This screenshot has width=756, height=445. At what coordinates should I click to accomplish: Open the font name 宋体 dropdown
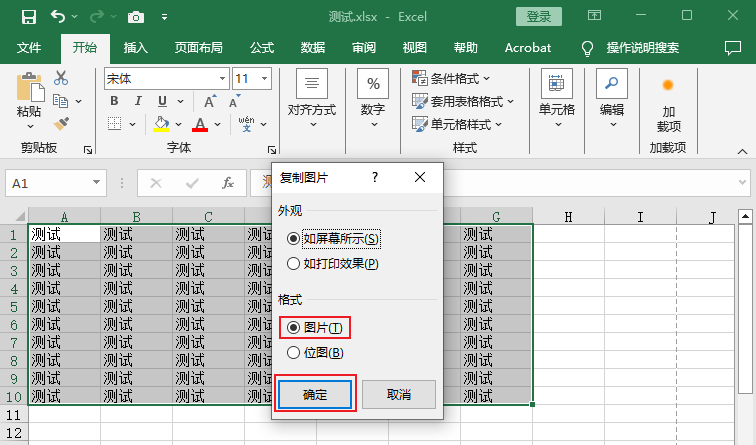coord(221,78)
